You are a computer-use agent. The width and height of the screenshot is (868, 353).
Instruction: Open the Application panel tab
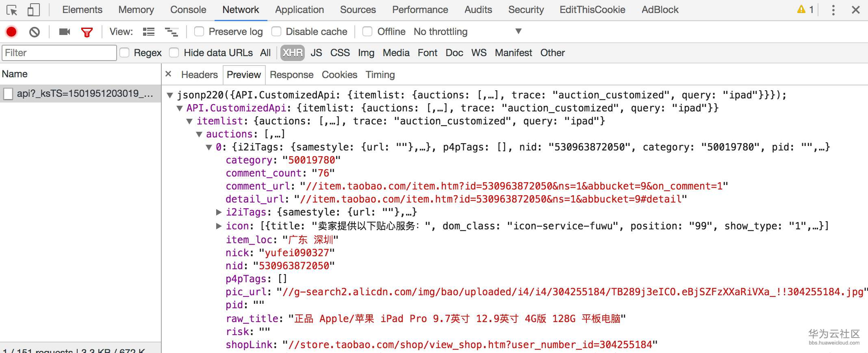pyautogui.click(x=299, y=10)
